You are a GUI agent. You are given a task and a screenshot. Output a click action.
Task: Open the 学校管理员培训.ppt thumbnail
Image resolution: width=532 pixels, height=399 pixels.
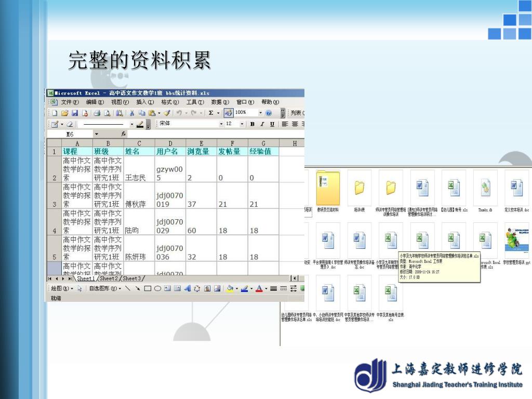point(516,244)
